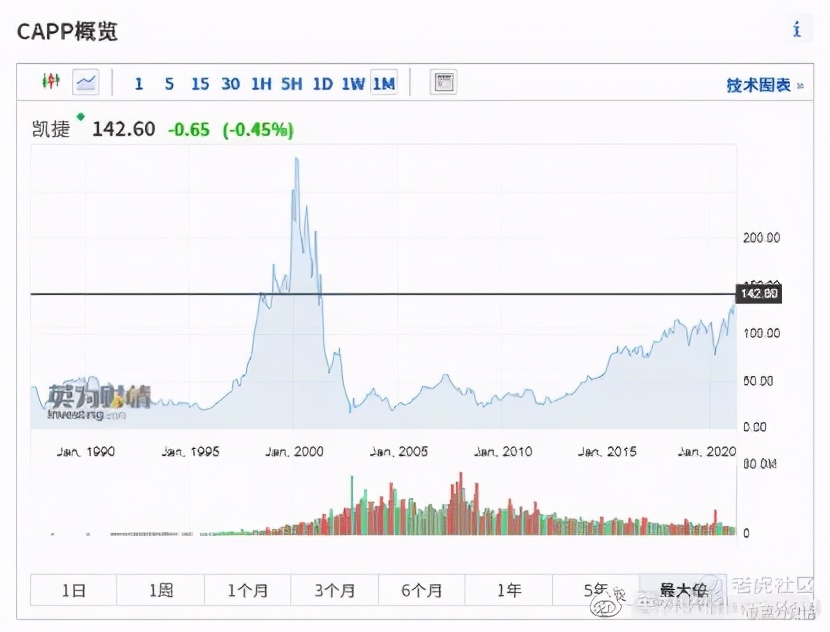Set the interval to 1 minute

(x=138, y=84)
